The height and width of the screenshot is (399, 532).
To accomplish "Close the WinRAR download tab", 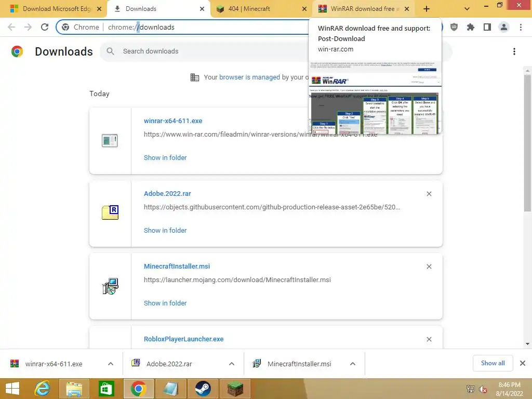I will pyautogui.click(x=407, y=9).
